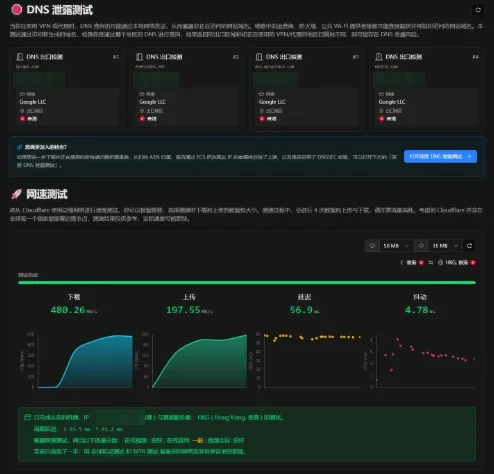This screenshot has width=494, height=474.
Task: Click the jitter value 4.78
Action: [x=416, y=310]
